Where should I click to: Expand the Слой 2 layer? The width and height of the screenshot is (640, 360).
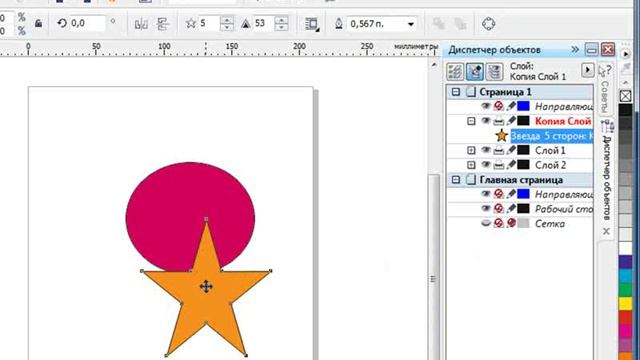point(471,165)
